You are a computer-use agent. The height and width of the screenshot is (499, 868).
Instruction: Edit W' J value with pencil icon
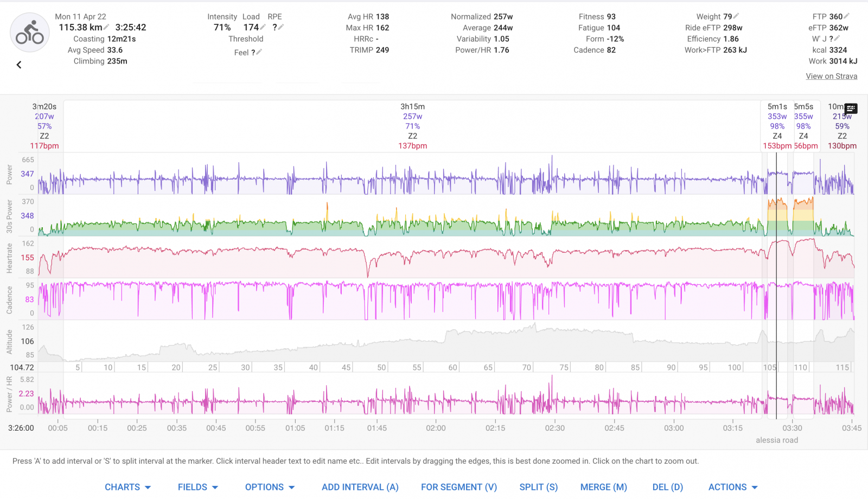pos(837,39)
